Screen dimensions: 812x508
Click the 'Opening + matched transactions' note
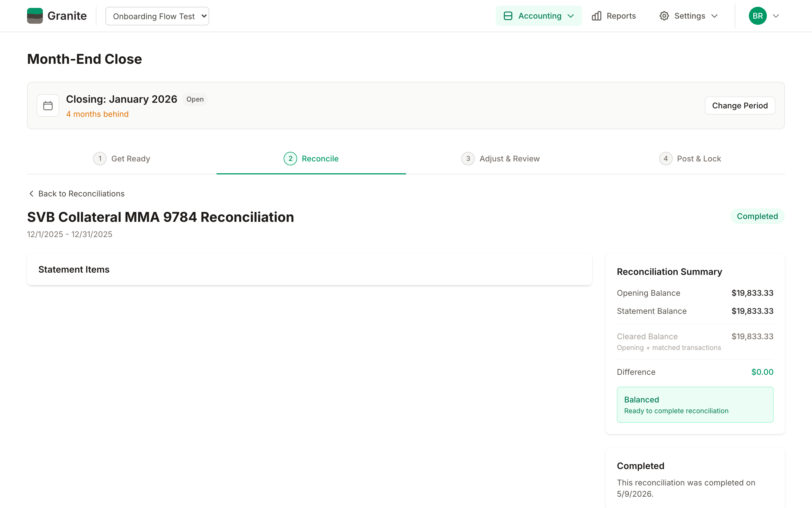pos(669,348)
